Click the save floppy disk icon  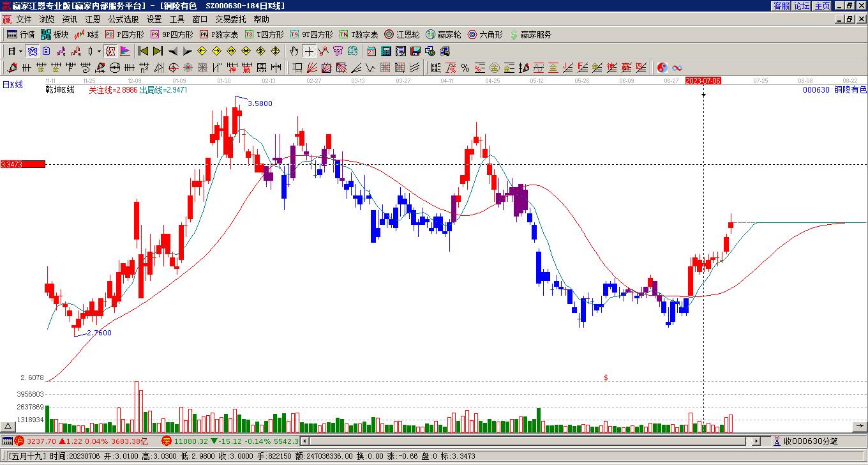tap(415, 51)
